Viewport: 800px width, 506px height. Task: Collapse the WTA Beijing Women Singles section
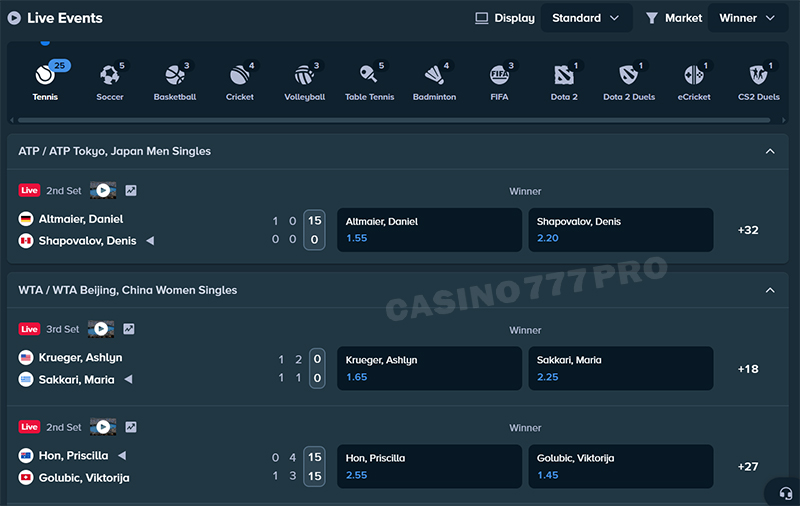click(770, 290)
